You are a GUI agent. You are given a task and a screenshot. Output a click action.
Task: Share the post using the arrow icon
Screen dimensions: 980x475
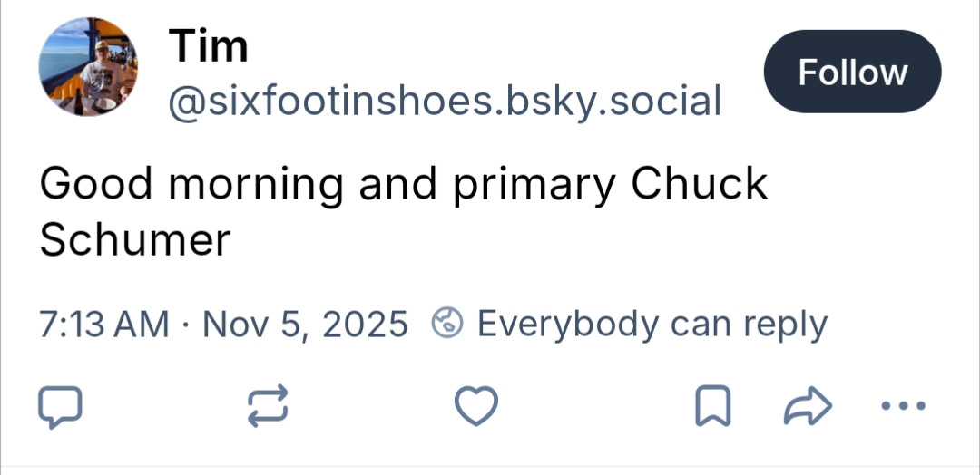pyautogui.click(x=808, y=406)
